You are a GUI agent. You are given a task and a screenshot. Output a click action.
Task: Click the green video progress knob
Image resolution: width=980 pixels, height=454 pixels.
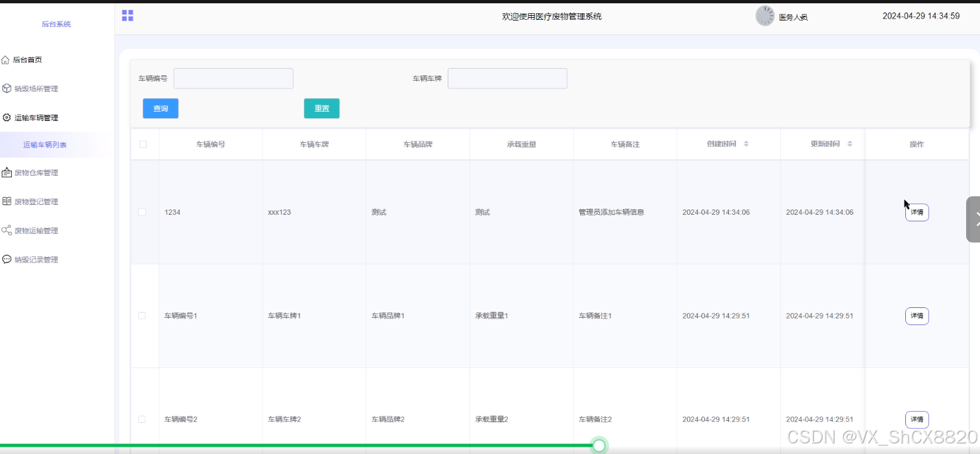(x=599, y=445)
